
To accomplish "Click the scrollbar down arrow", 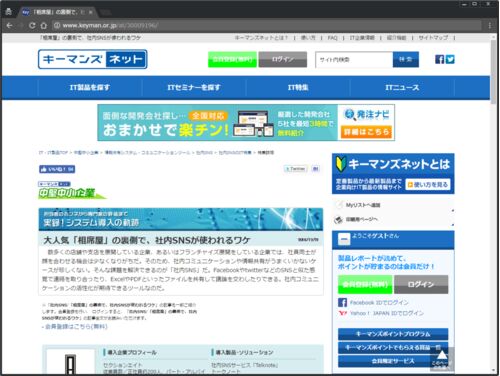I will (x=494, y=370).
